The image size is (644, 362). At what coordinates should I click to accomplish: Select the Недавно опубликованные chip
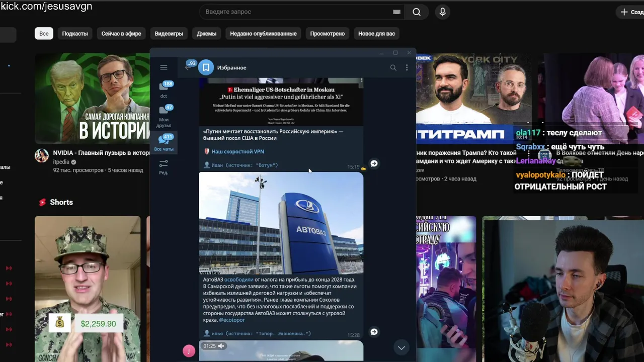coord(263,34)
